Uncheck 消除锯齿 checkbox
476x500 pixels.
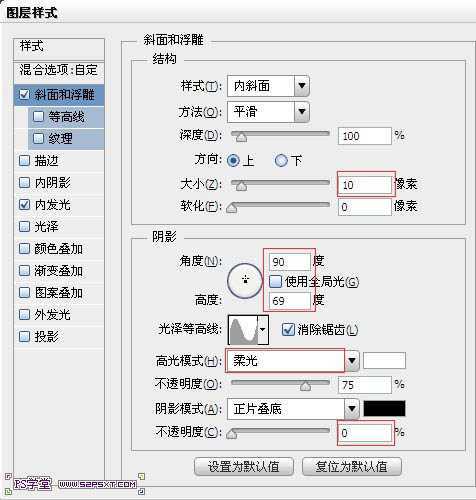click(288, 330)
